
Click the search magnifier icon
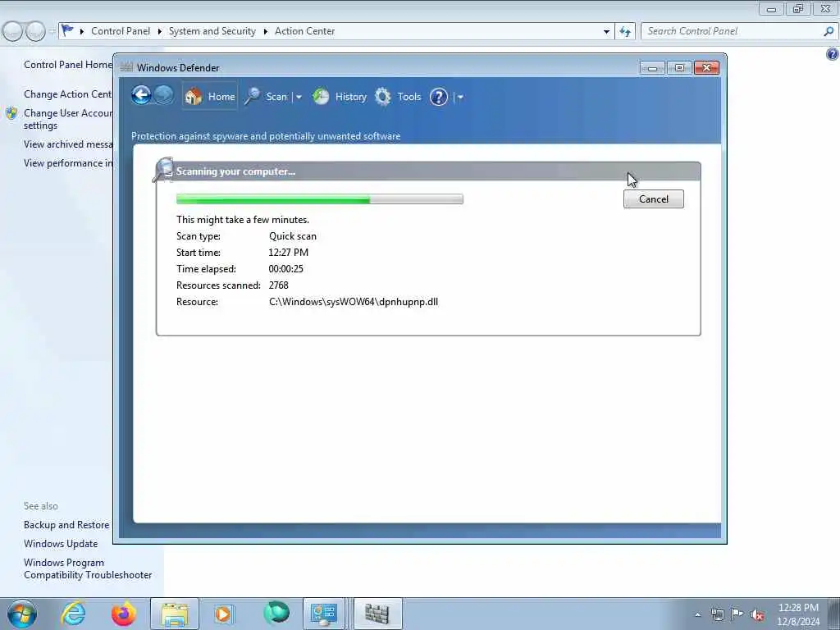point(829,32)
